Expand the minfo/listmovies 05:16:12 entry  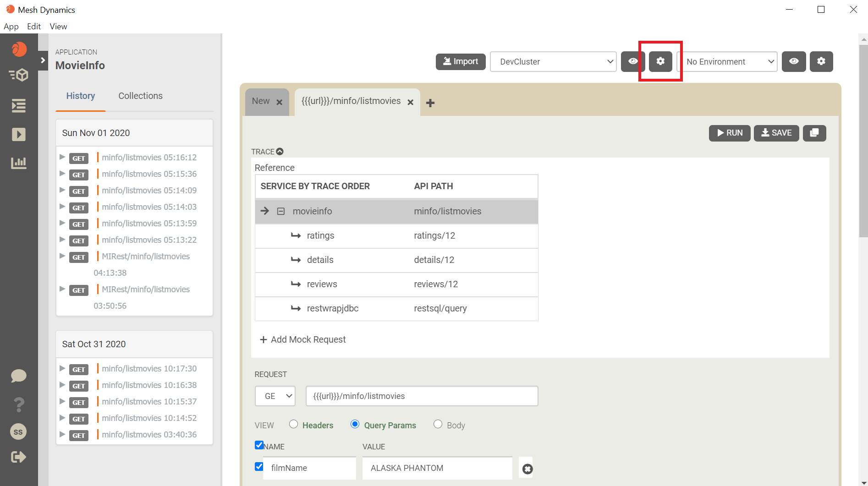coord(62,157)
